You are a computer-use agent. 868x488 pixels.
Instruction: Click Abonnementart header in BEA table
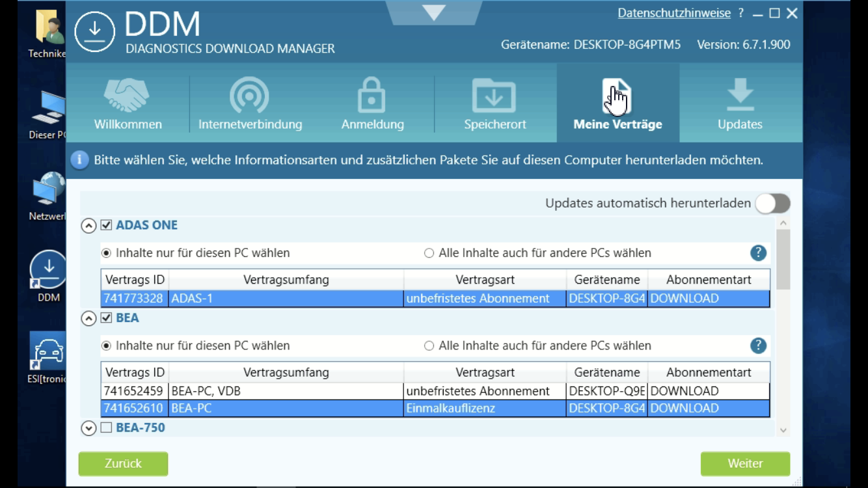click(x=709, y=373)
